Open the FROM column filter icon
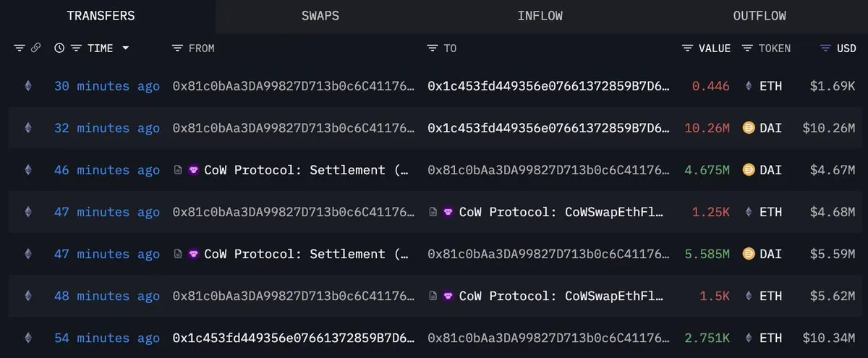The height and width of the screenshot is (358, 868). 177,48
